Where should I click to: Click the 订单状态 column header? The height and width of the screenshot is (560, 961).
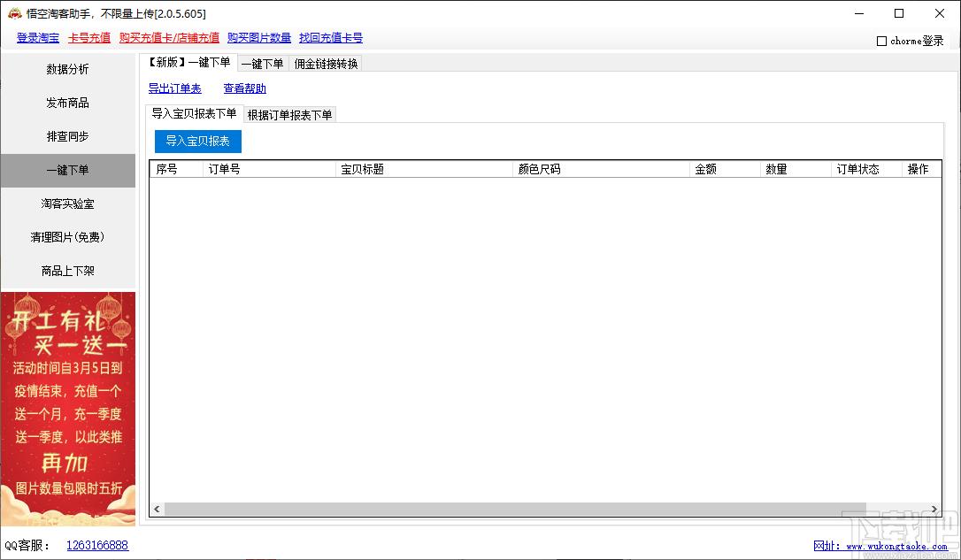pyautogui.click(x=858, y=169)
